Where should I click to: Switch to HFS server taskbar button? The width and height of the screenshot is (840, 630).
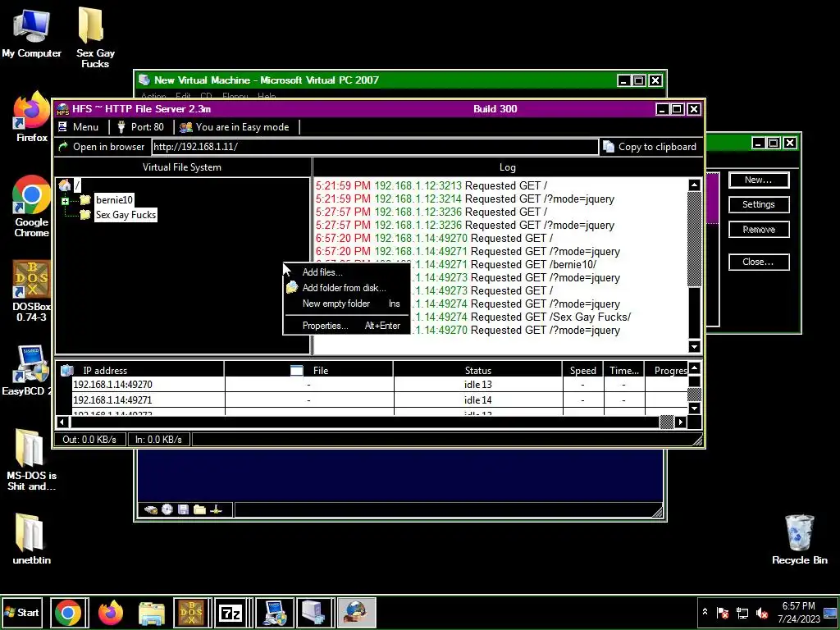356,612
